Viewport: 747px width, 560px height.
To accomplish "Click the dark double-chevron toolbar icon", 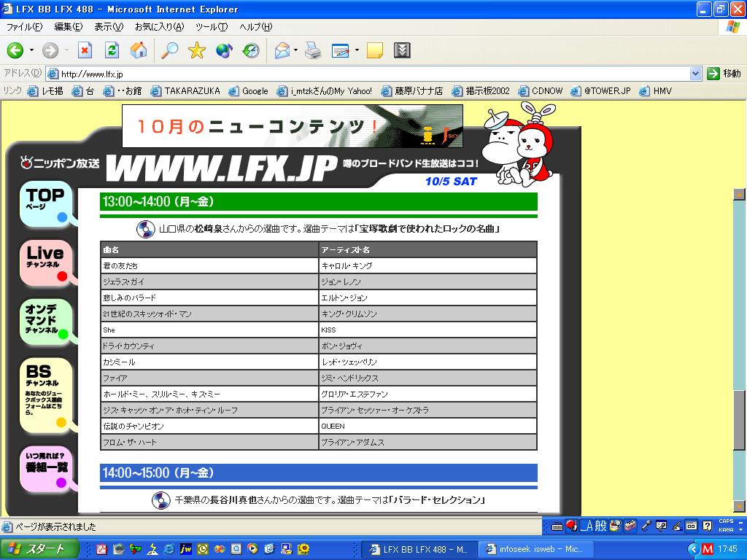I will pos(402,50).
